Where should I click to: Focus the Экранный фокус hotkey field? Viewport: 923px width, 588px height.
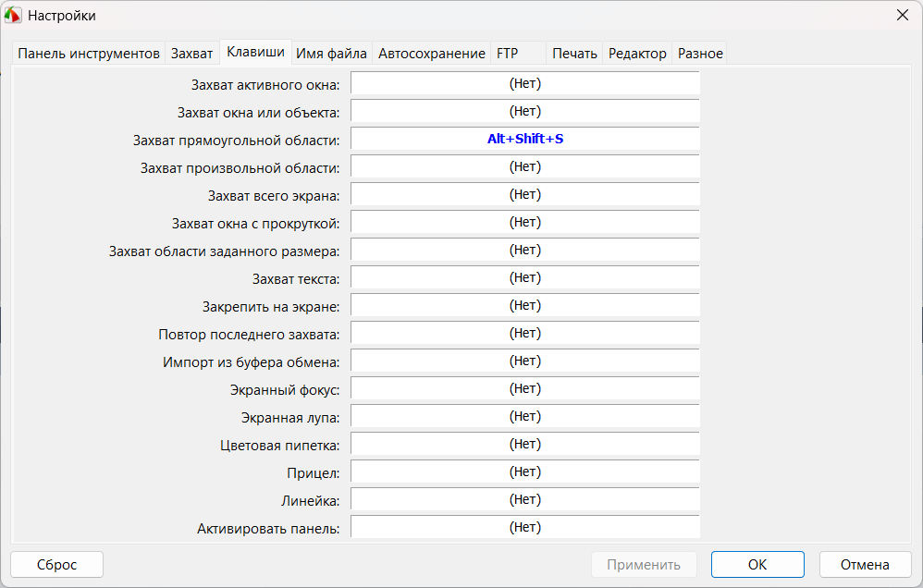point(525,388)
